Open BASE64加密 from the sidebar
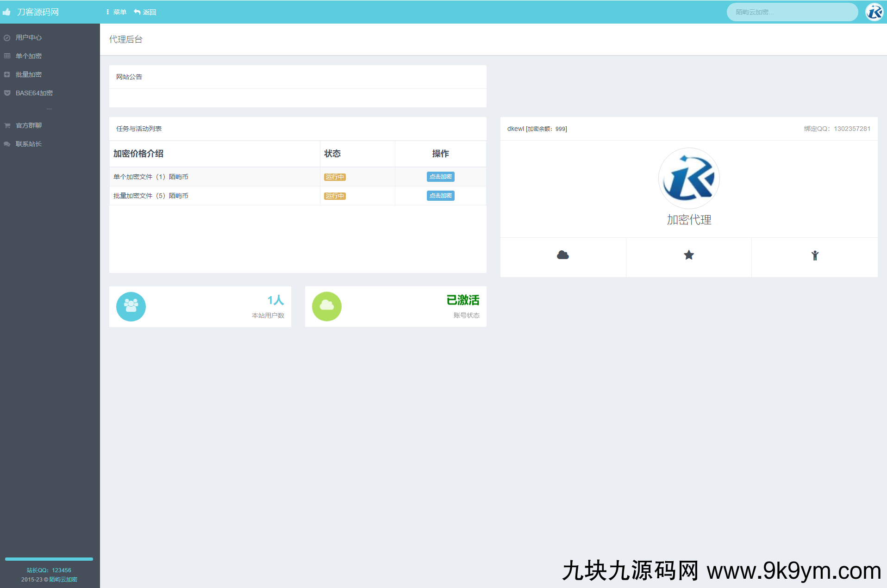Image resolution: width=887 pixels, height=588 pixels. [34, 93]
